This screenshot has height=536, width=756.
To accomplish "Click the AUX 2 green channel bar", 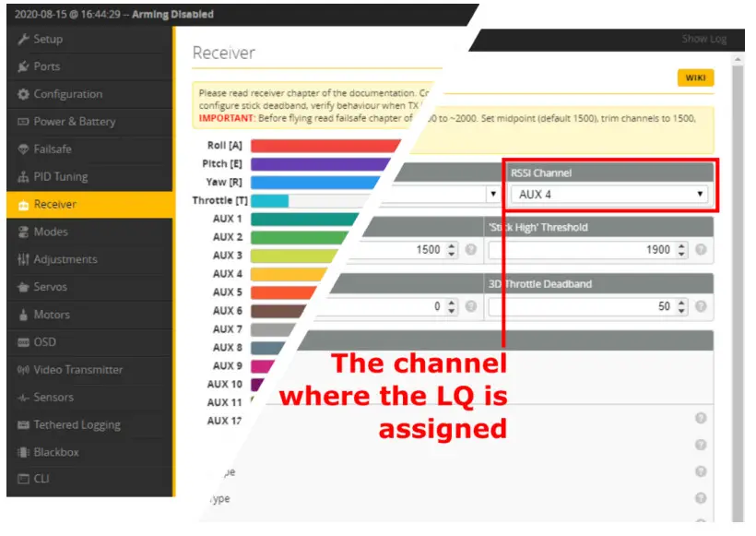I will (300, 237).
